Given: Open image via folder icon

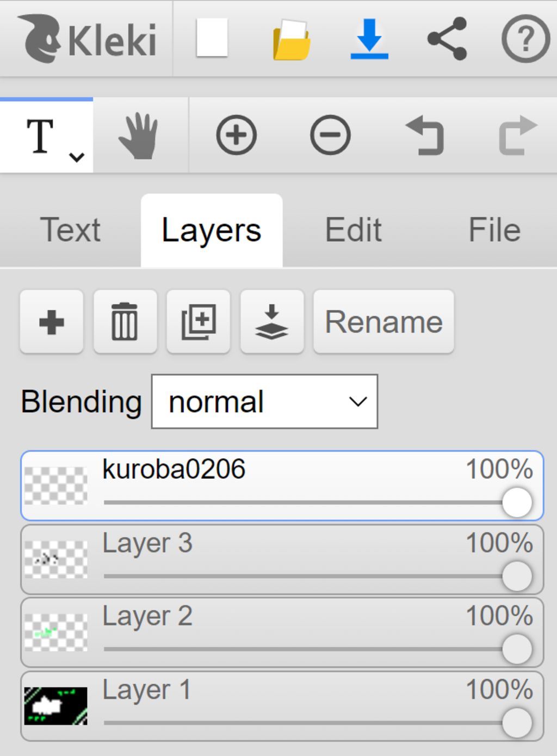Looking at the screenshot, I should tap(292, 40).
